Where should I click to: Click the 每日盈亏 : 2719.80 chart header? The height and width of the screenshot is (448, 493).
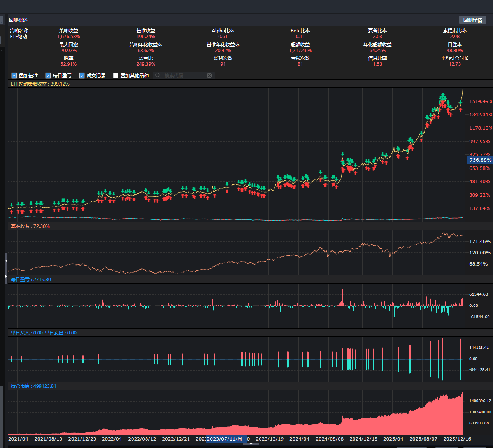(31, 280)
